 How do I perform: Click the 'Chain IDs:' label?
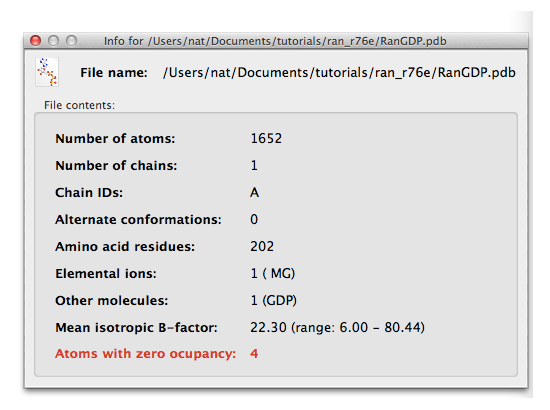click(89, 193)
